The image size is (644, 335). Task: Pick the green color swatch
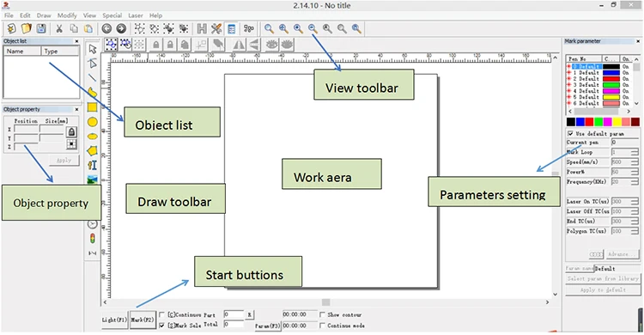pos(598,122)
